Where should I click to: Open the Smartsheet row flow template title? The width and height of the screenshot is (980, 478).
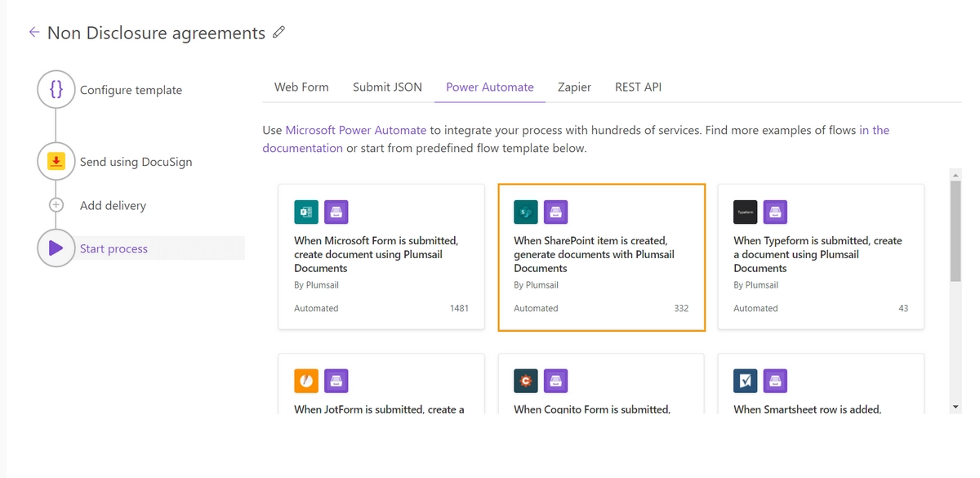tap(807, 409)
